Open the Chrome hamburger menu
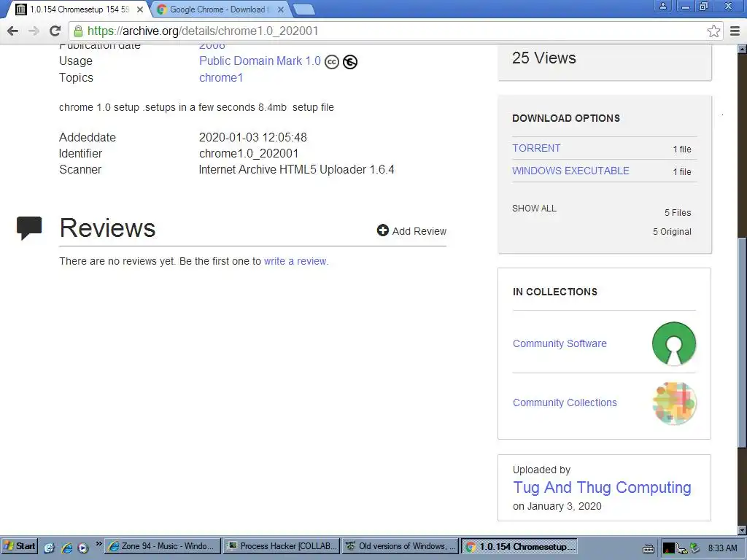 pyautogui.click(x=735, y=31)
